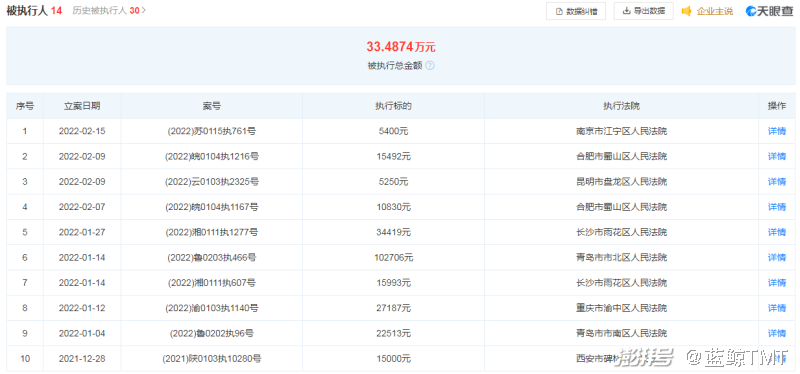
Task: Click the date 2022-02-15
Action: coord(82,131)
